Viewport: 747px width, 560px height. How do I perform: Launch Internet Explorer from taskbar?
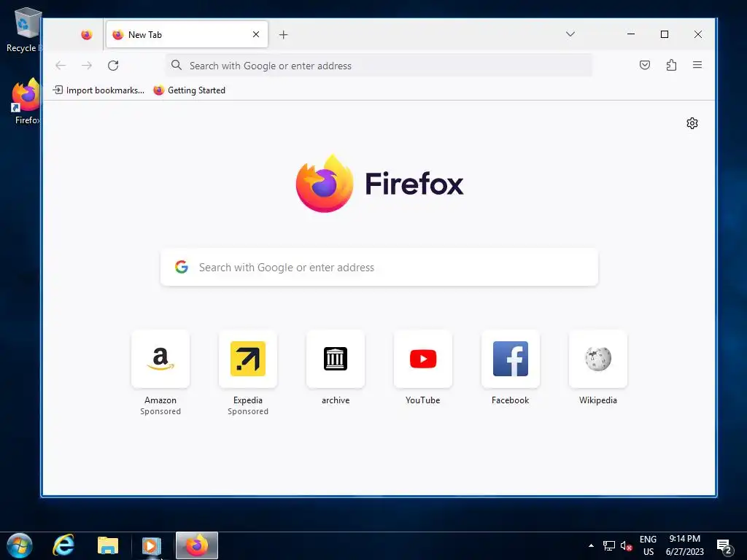[x=63, y=545]
